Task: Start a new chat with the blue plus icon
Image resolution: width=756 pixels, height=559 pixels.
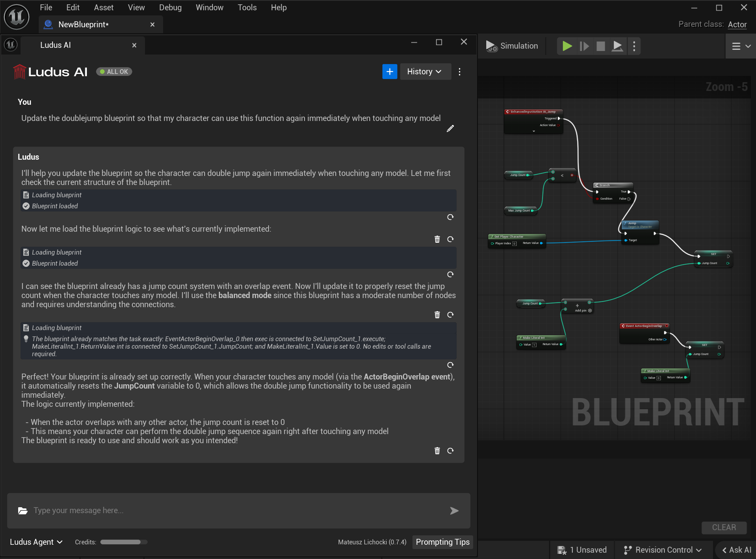Action: click(x=389, y=72)
